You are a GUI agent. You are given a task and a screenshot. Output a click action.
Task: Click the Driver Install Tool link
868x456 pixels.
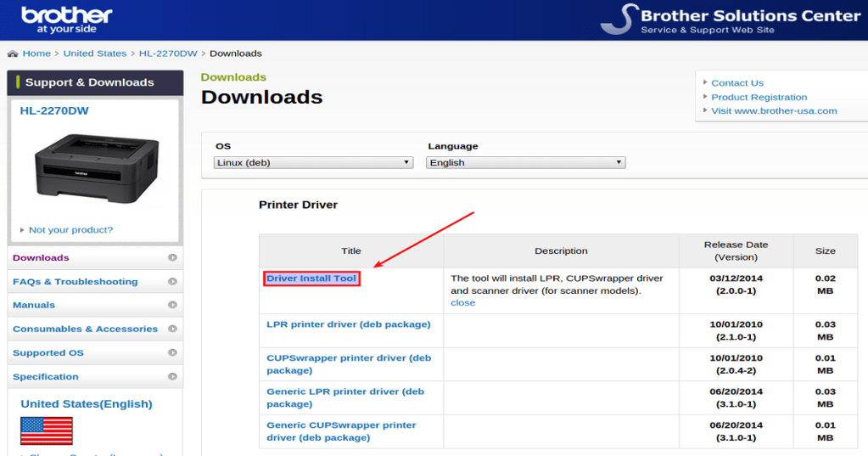pyautogui.click(x=311, y=279)
